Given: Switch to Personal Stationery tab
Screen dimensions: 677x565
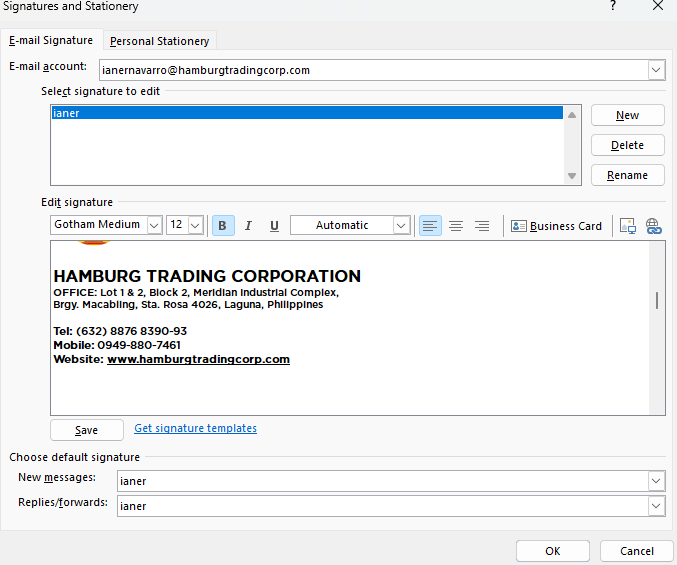Looking at the screenshot, I should click(x=159, y=41).
